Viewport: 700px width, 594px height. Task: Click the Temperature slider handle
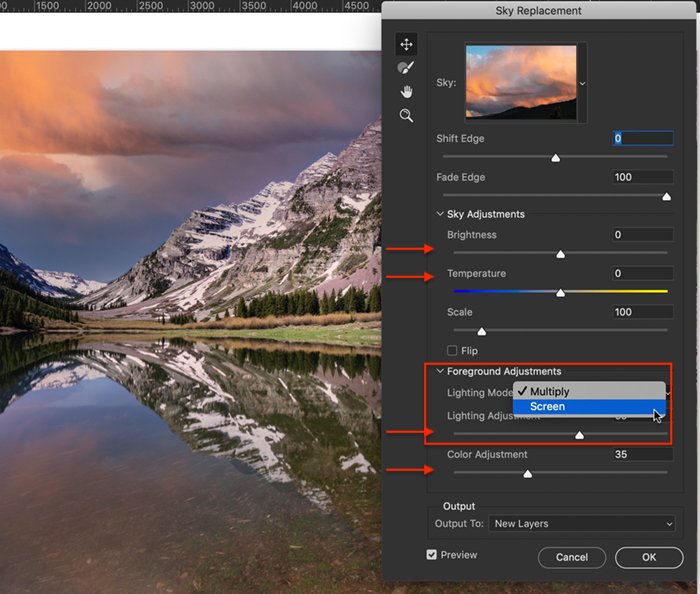tap(560, 292)
